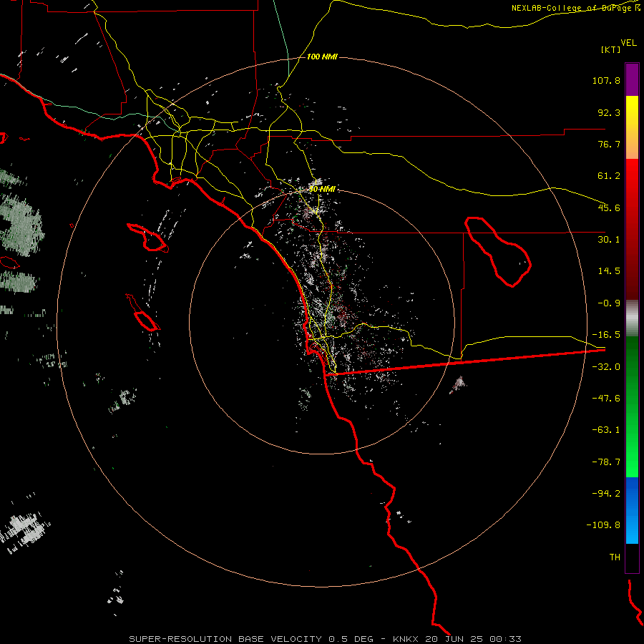Click the KNKX station identifier in caption

tap(406, 639)
